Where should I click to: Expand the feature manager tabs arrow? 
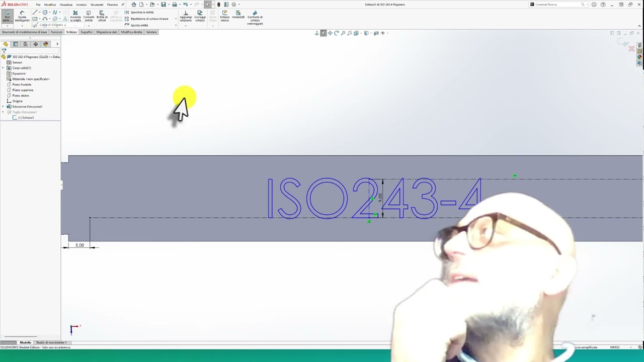pyautogui.click(x=57, y=44)
